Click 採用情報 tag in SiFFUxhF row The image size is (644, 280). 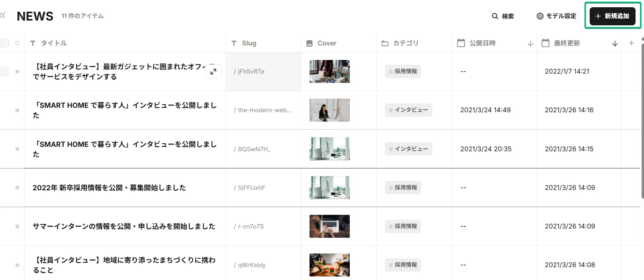point(403,187)
